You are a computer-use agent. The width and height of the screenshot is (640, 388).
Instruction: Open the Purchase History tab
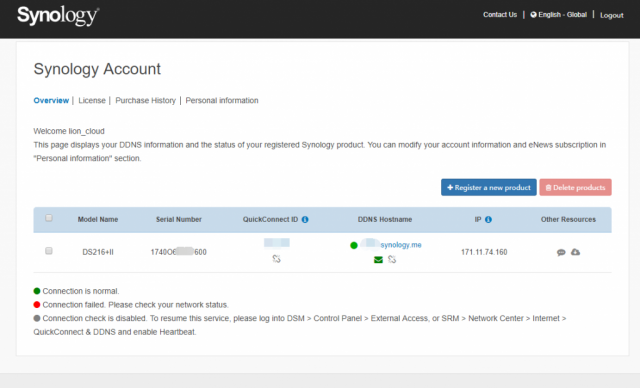click(145, 100)
